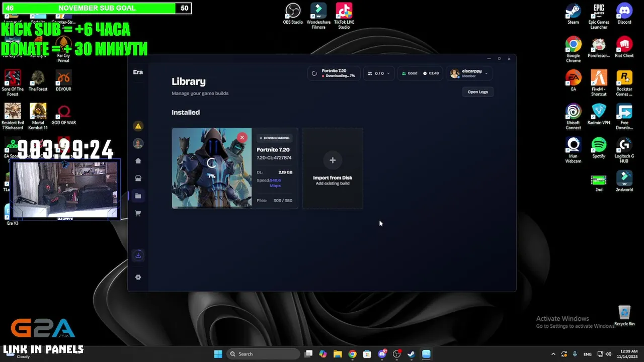Open Radmin VPN desktop icon

[x=599, y=114]
